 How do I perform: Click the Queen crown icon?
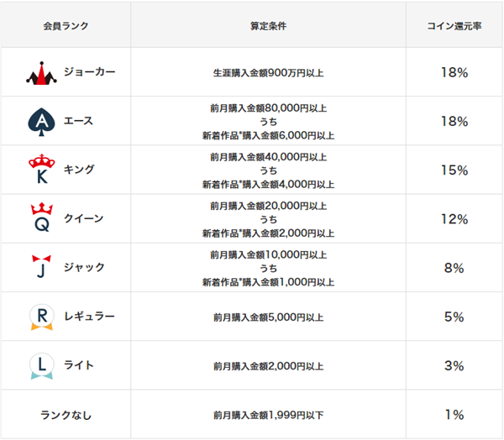[40, 219]
